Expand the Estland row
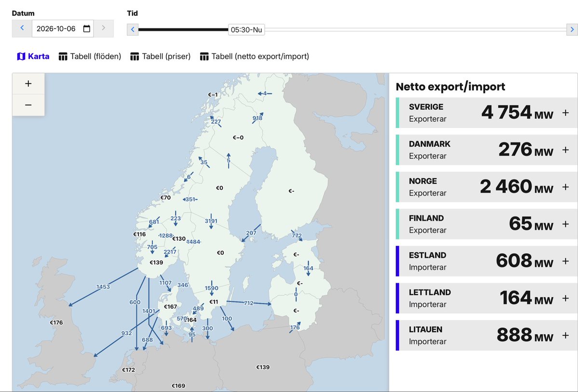Image resolution: width=578 pixels, height=392 pixels. click(565, 261)
